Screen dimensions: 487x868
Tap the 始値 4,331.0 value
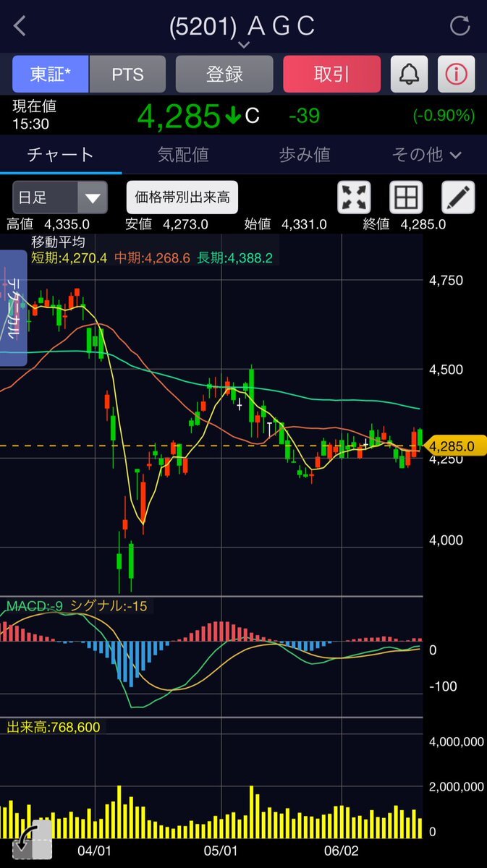tap(285, 224)
